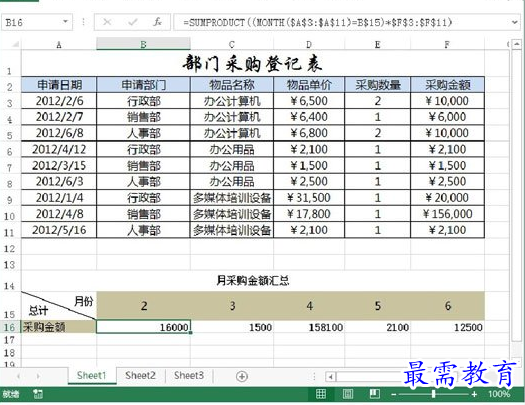Expand the formula bar with chevron
This screenshot has height=405, width=525.
pos(515,22)
